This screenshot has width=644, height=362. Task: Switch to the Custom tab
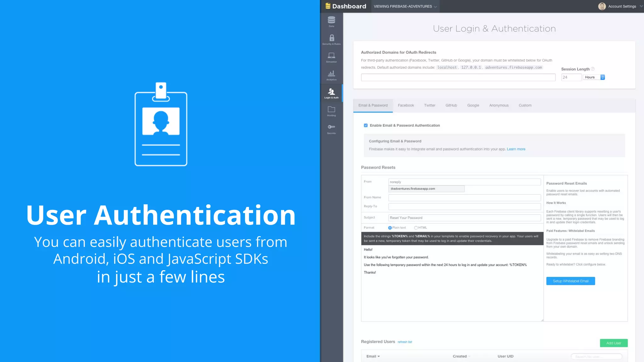tap(525, 106)
